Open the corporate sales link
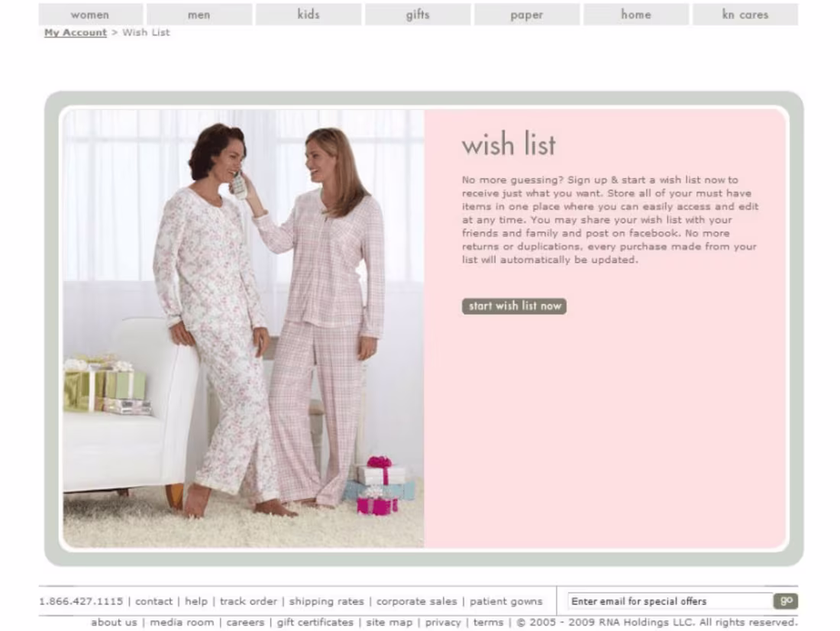 [417, 601]
